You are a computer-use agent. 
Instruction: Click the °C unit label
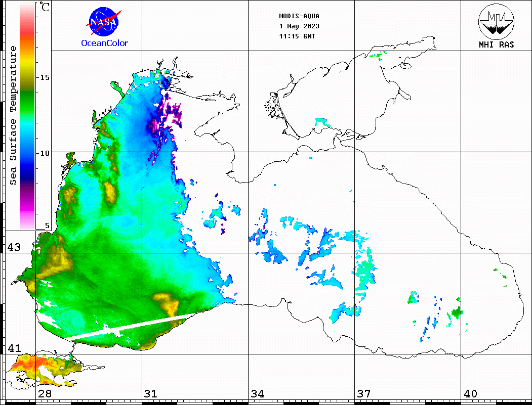coord(45,7)
